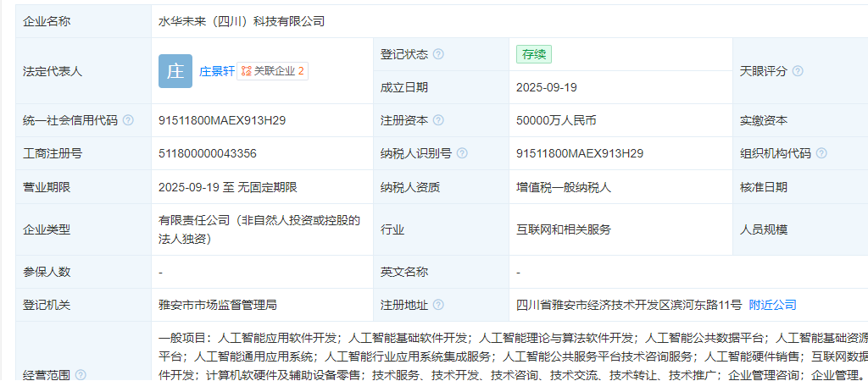This screenshot has width=868, height=381.
Task: Click the blue 庄 avatar thumbnail
Action: tap(175, 71)
